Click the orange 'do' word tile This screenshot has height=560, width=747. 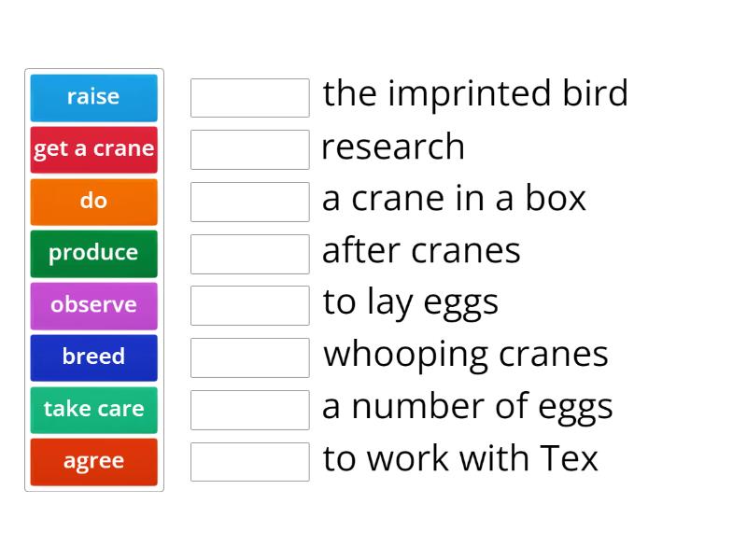click(x=93, y=202)
